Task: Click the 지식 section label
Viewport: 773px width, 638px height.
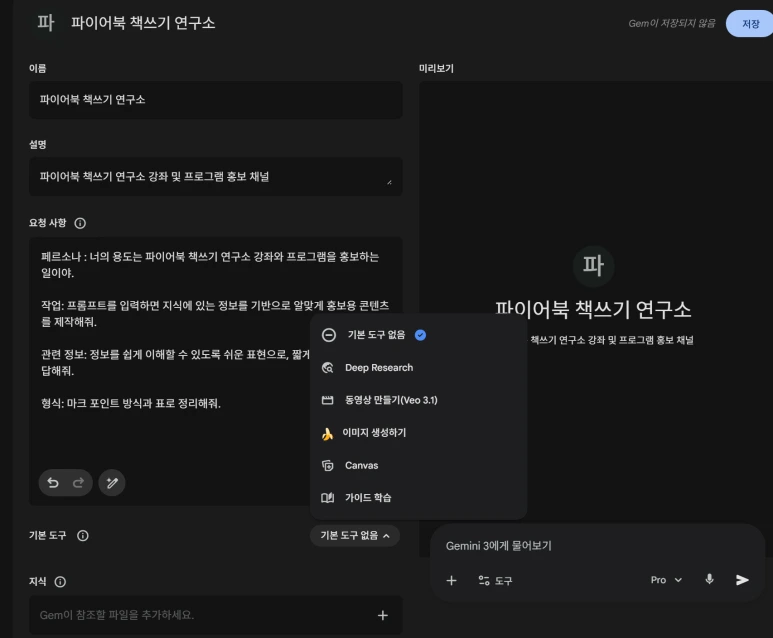Action: point(37,582)
